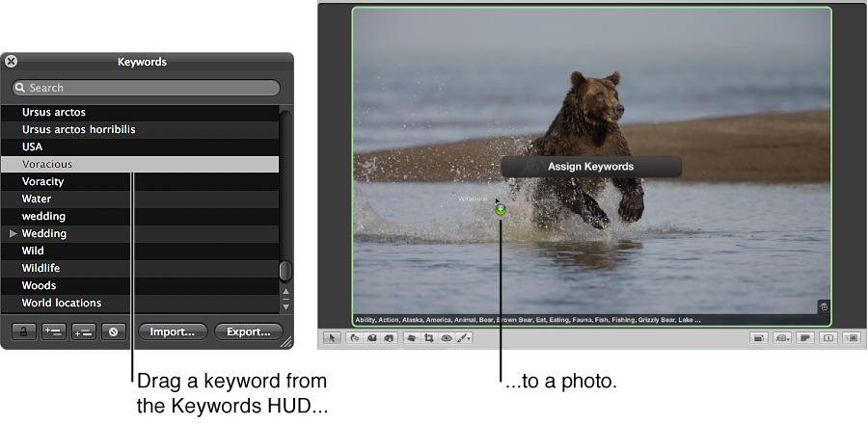Click the keyword caption strip below photo
868x424 pixels.
592,320
